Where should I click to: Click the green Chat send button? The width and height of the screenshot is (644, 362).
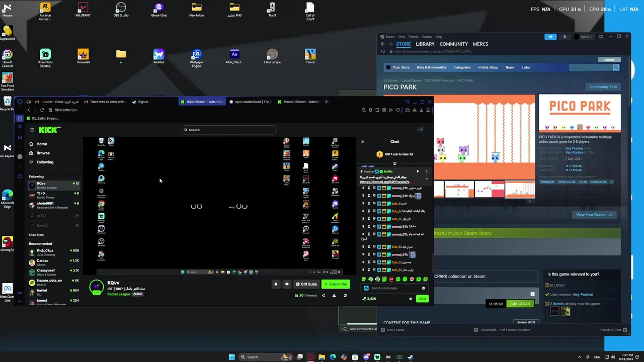[422, 299]
